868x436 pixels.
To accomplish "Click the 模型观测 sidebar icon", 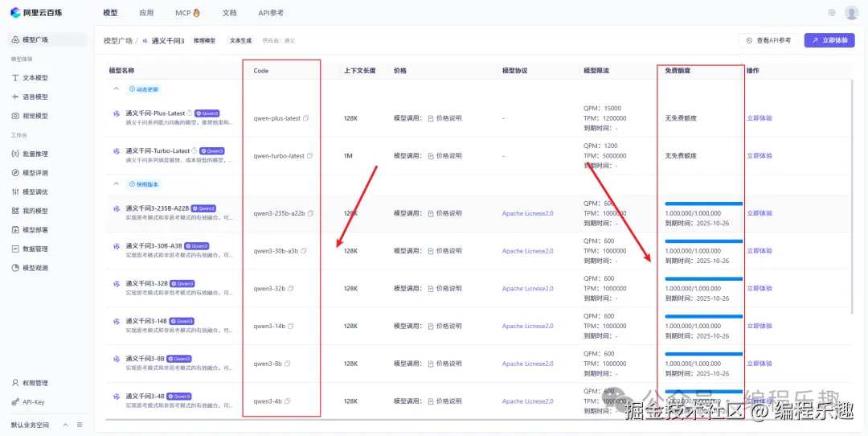I will [x=15, y=268].
